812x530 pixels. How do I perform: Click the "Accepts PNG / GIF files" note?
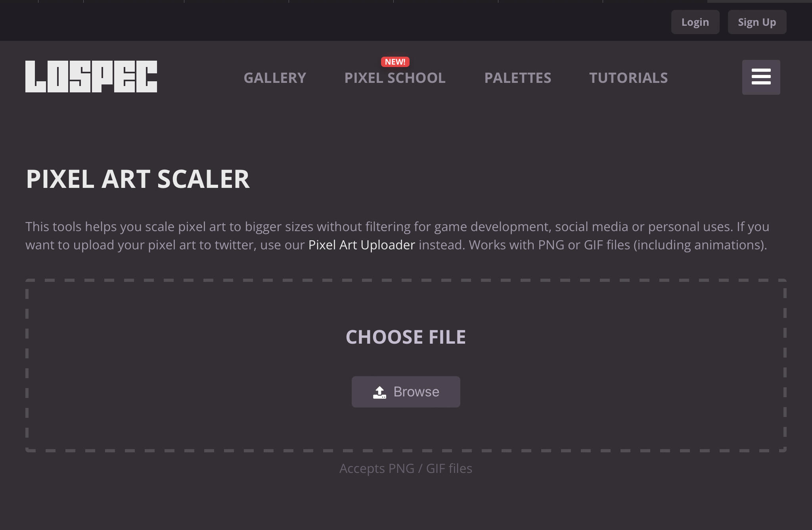click(406, 469)
